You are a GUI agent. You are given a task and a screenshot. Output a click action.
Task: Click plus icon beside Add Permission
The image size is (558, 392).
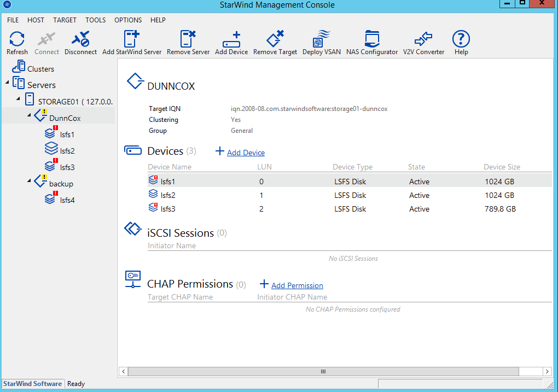(x=264, y=284)
